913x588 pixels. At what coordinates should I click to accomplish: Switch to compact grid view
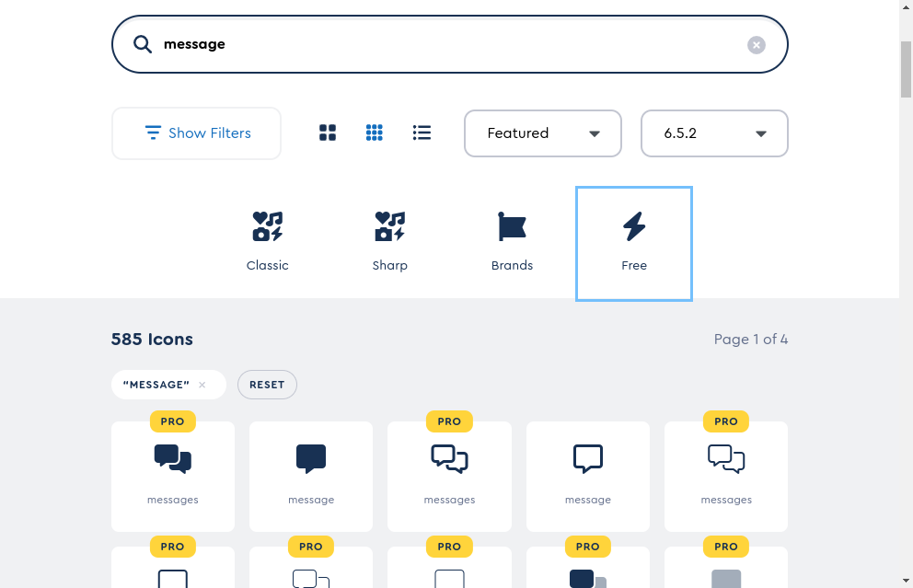[x=375, y=133]
